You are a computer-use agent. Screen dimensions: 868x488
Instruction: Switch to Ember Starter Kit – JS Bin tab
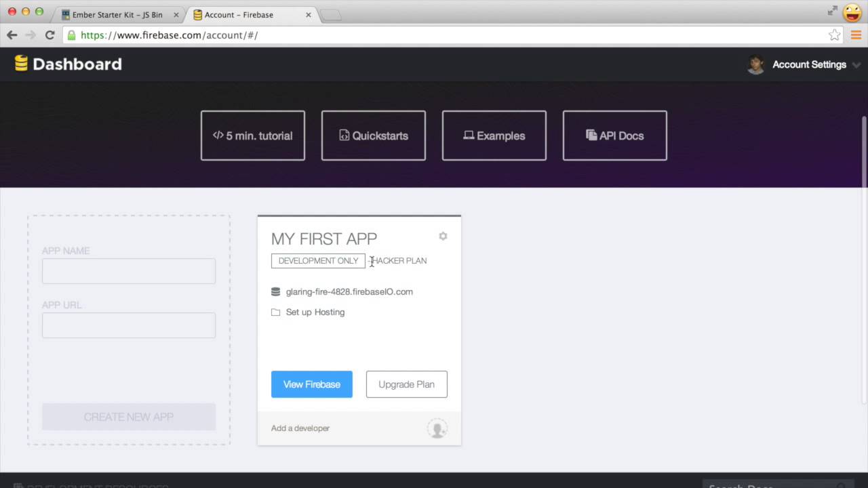coord(117,15)
